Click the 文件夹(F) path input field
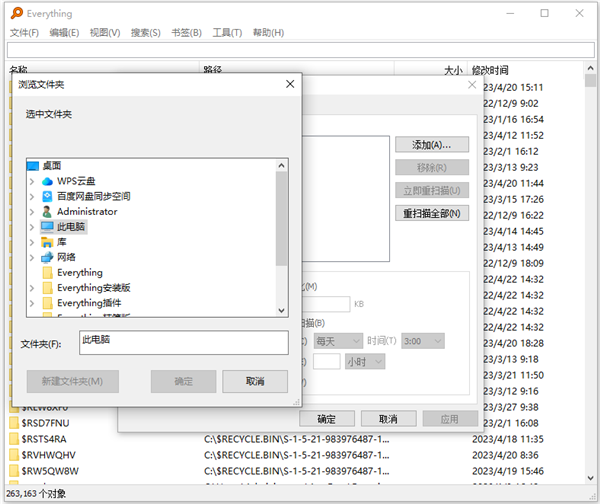 click(x=184, y=343)
